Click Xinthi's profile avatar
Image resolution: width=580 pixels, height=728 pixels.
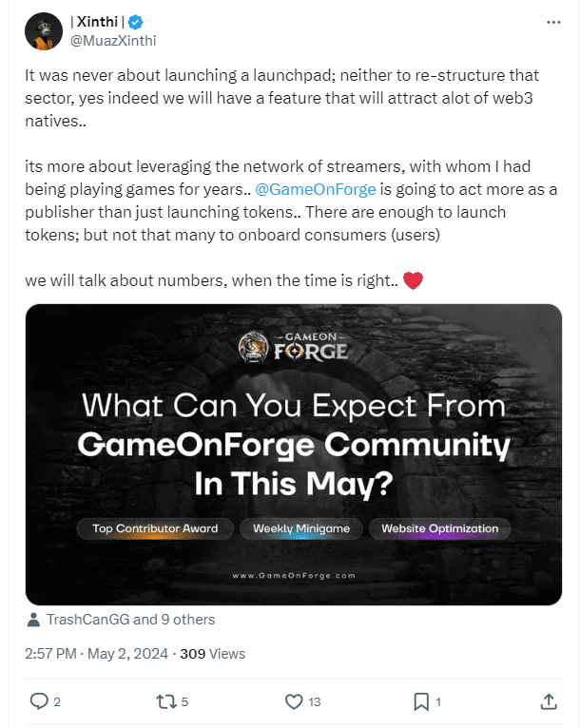coord(45,32)
